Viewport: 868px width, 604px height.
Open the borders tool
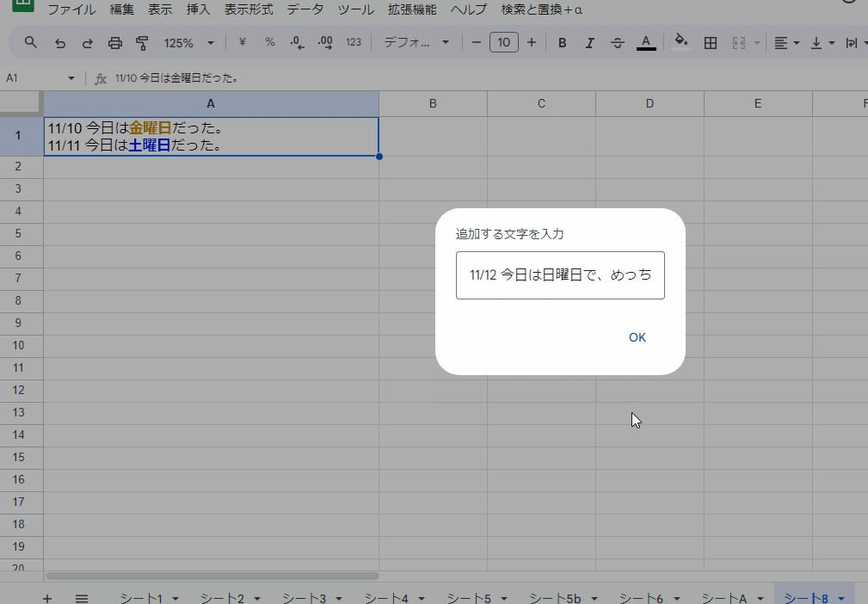(x=711, y=43)
